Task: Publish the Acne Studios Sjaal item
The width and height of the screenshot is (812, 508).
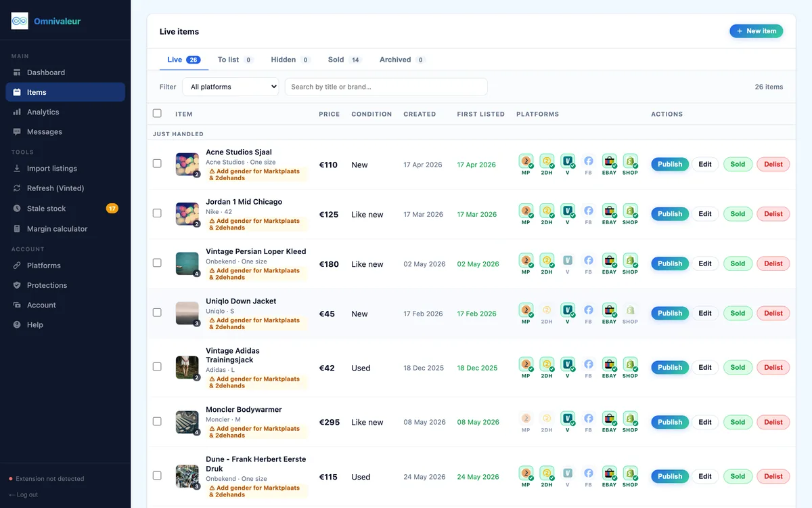Action: tap(670, 164)
